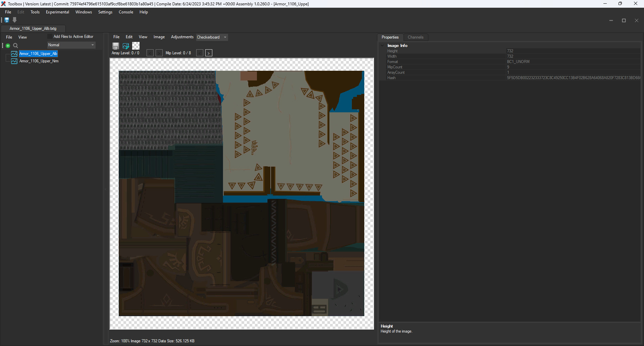Click the edit image pencil icon
Image resolution: width=644 pixels, height=346 pixels.
(x=126, y=46)
